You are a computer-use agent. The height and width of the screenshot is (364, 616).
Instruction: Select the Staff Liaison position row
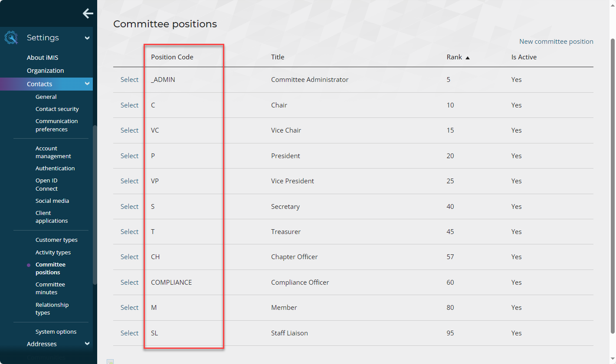pyautogui.click(x=129, y=333)
